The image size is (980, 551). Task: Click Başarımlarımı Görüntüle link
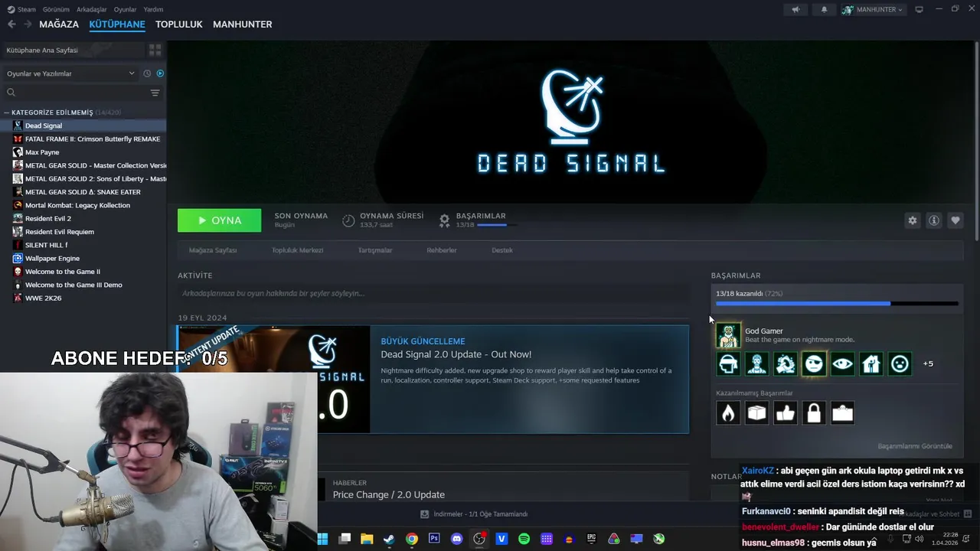(x=915, y=446)
